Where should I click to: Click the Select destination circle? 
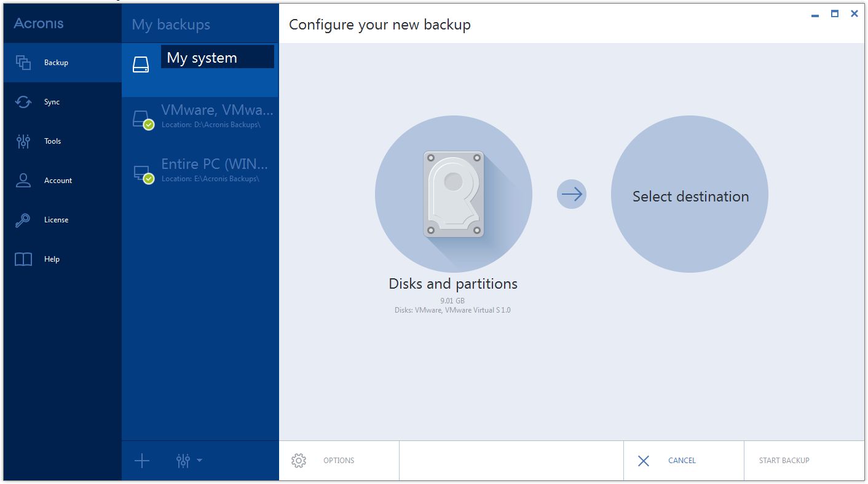[690, 195]
